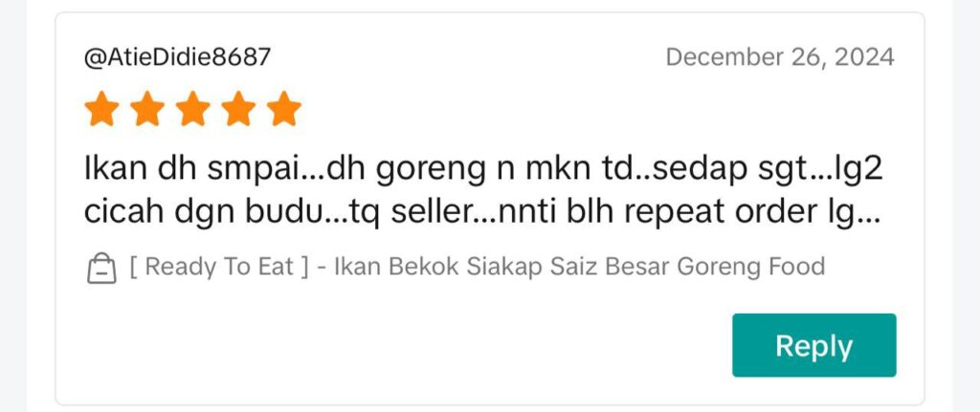
Task: Click 'Saiz Besar Goreng Food' product text
Action: point(687,267)
